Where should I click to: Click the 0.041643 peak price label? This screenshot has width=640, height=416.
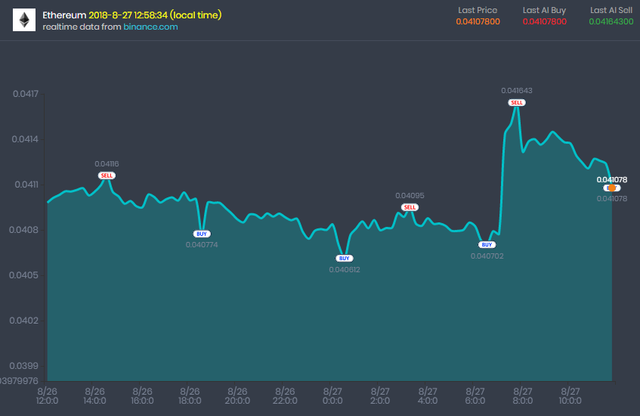[517, 91]
